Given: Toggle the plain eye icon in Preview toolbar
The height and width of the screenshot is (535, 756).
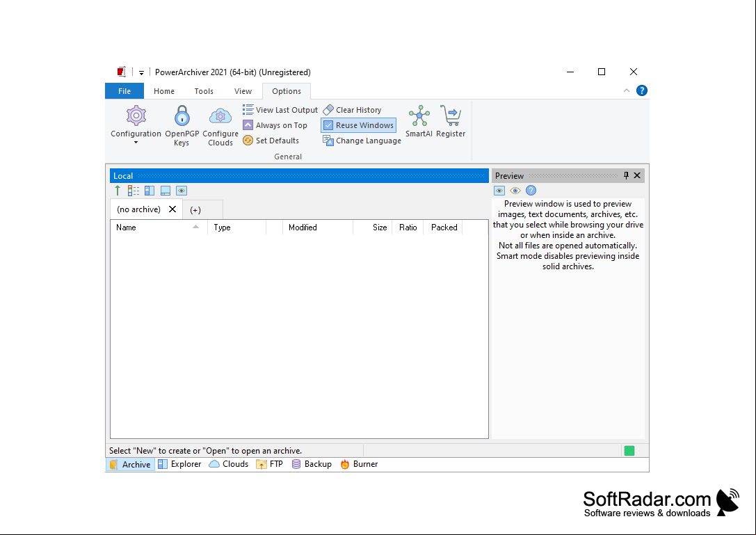Looking at the screenshot, I should coord(515,191).
